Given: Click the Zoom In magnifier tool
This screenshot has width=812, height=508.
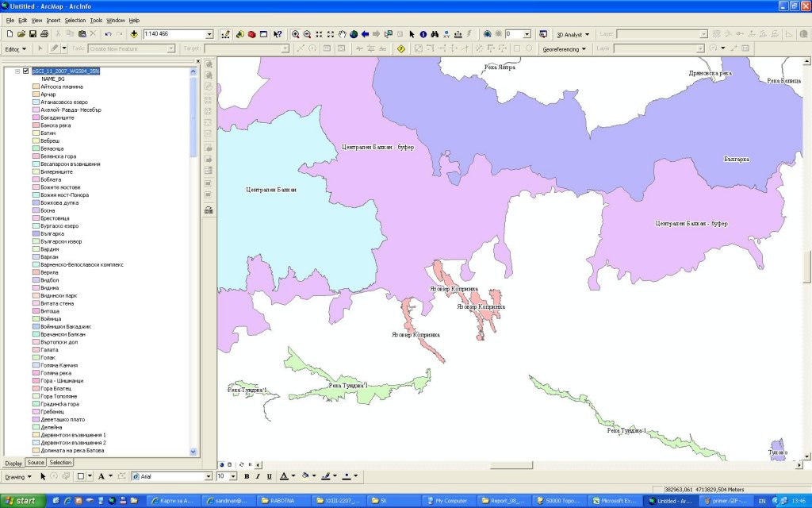Looking at the screenshot, I should 295,34.
